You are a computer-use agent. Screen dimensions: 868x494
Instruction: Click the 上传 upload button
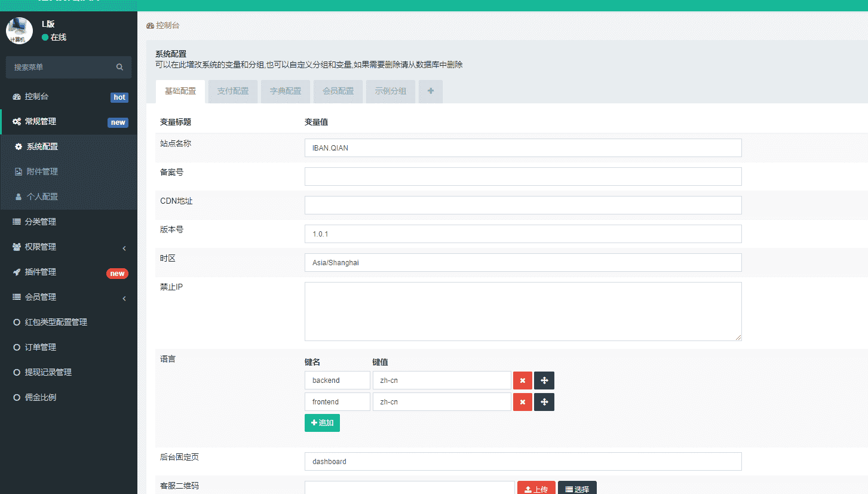(536, 489)
